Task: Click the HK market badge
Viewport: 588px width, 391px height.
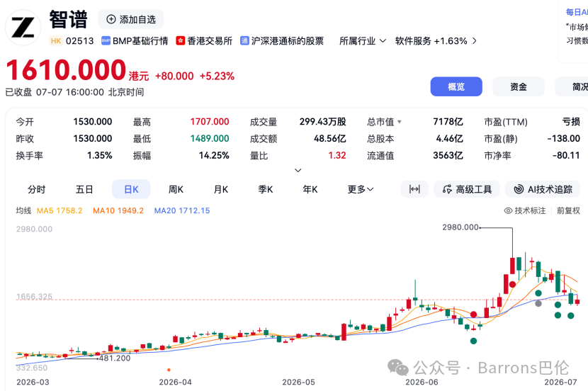Action: click(56, 41)
